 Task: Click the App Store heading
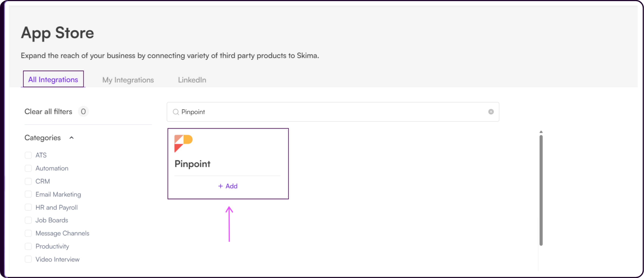point(58,33)
